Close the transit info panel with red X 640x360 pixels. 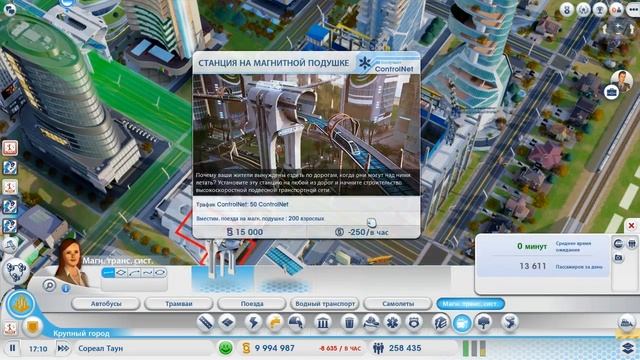[631, 225]
